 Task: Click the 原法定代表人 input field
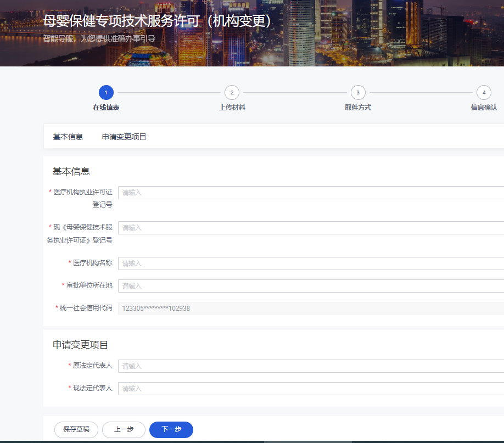coord(311,366)
